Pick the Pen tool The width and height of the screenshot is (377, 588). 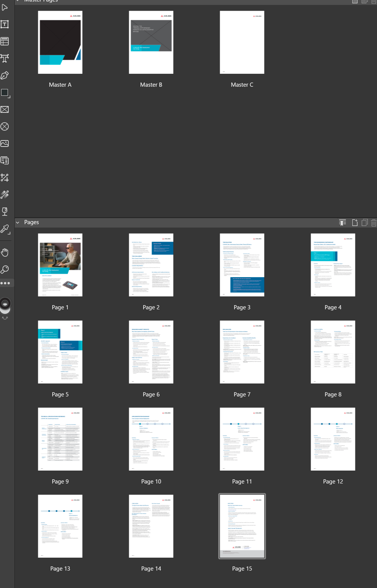(5, 75)
